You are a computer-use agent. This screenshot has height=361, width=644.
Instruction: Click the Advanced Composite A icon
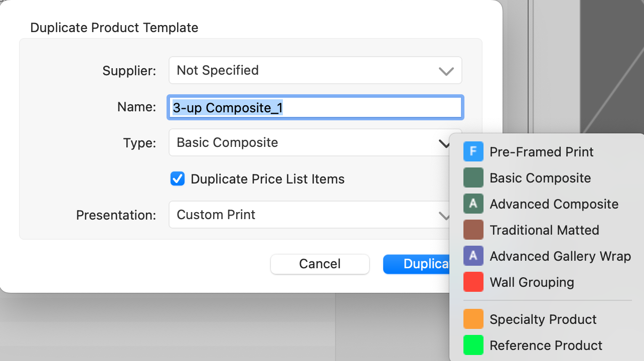(473, 204)
